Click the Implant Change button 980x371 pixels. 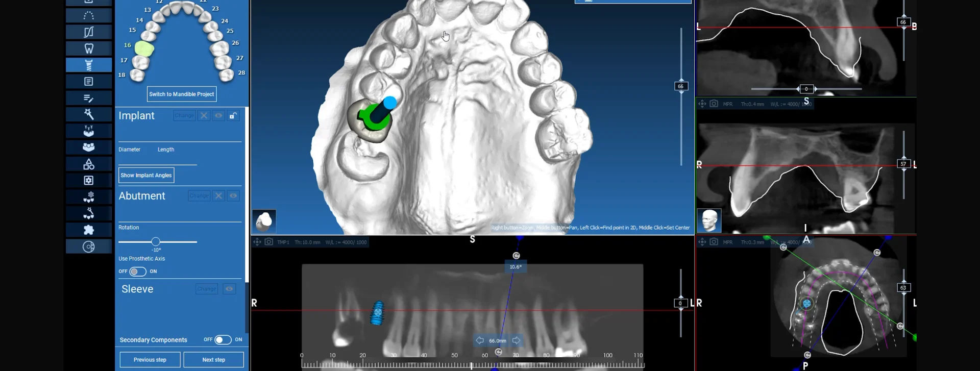point(184,116)
